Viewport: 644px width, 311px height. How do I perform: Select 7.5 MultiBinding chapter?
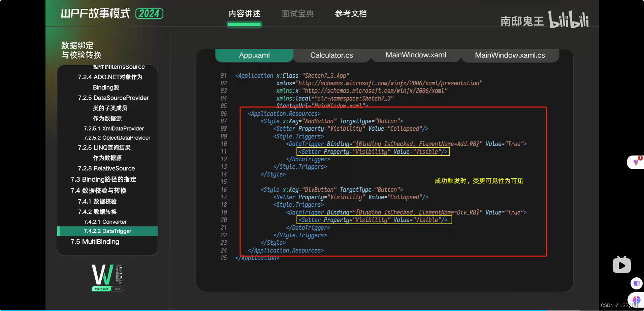95,242
